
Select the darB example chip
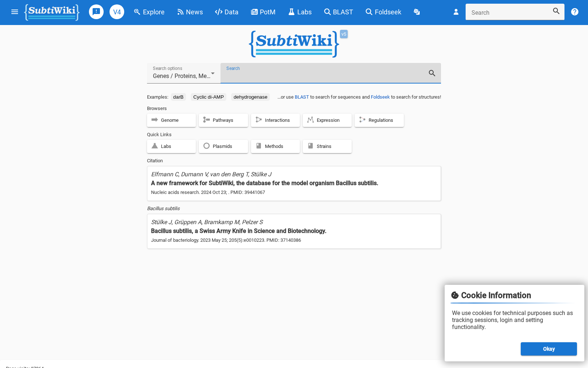[178, 97]
